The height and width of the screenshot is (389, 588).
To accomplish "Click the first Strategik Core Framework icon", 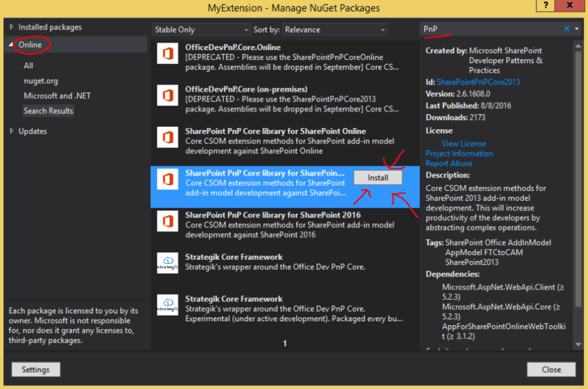I will [x=168, y=262].
